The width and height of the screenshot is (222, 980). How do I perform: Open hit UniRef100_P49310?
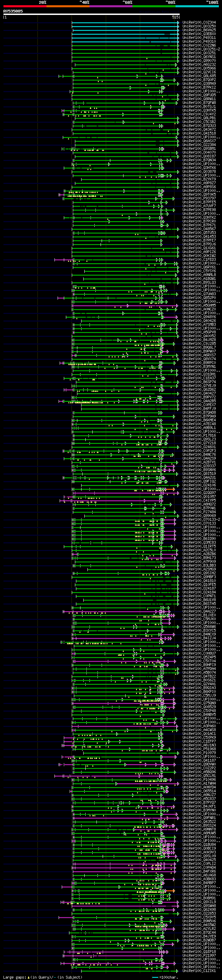(199, 42)
